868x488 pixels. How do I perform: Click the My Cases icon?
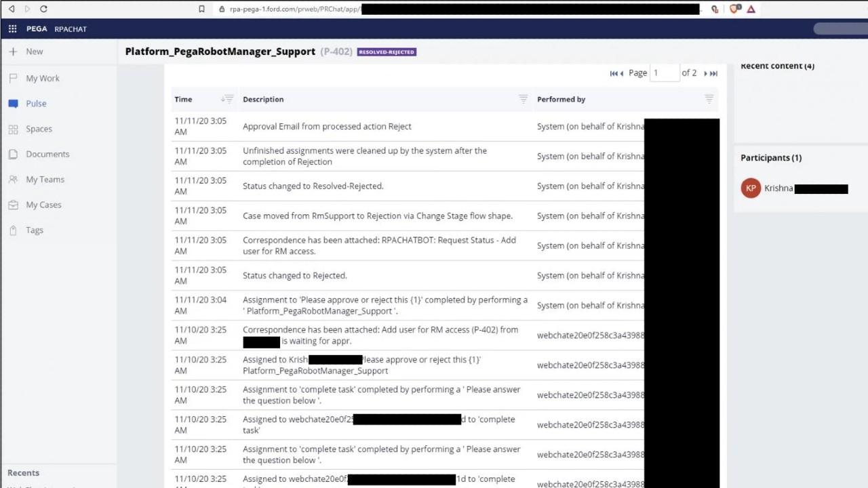13,205
